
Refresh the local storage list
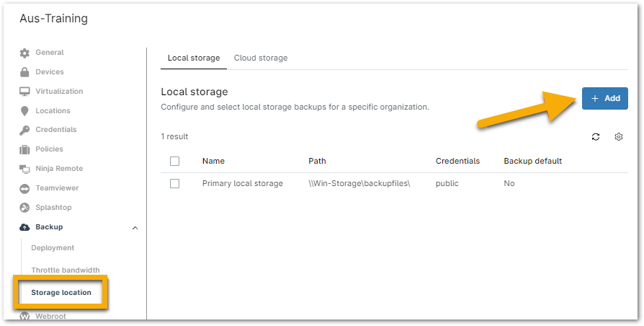(596, 137)
